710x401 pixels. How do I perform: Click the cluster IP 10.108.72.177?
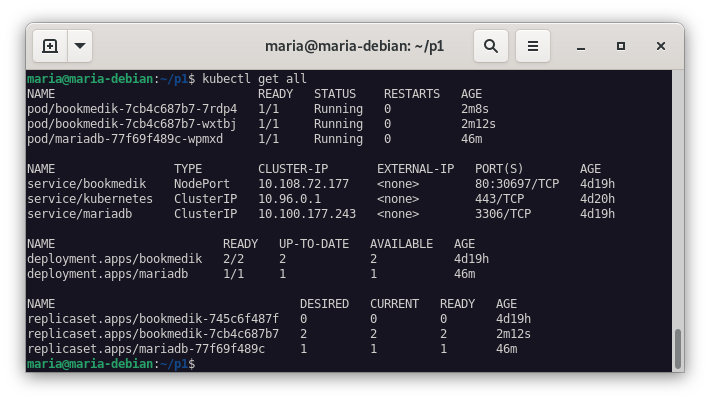(x=303, y=184)
